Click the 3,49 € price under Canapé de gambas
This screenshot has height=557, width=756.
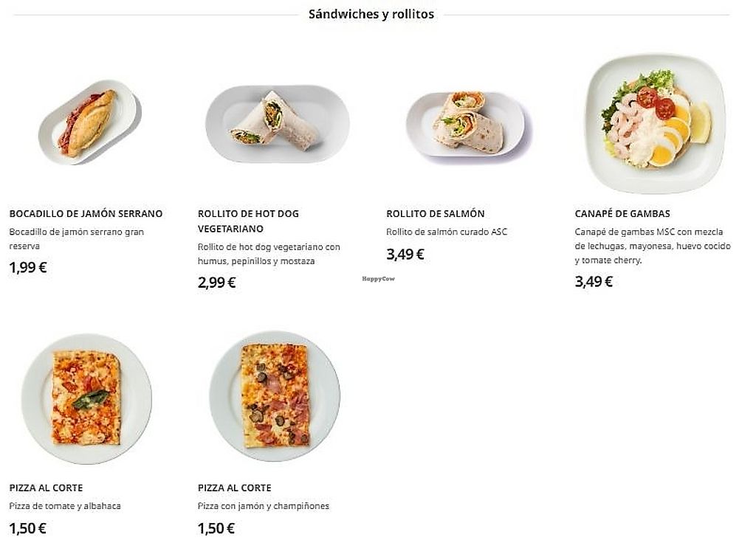(594, 281)
